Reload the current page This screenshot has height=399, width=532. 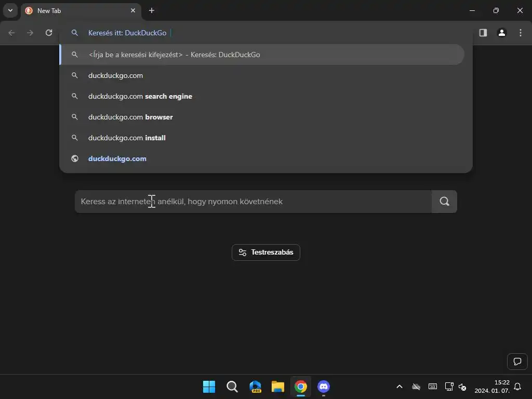[49, 33]
